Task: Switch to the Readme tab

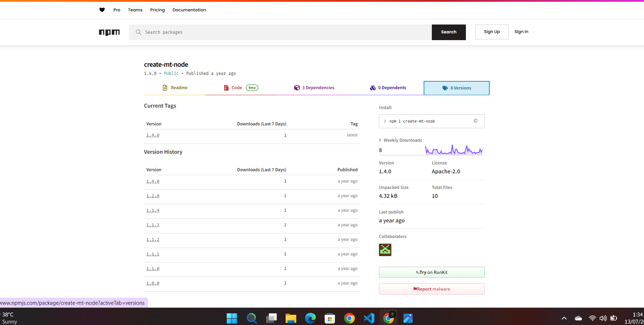Action: coord(175,88)
